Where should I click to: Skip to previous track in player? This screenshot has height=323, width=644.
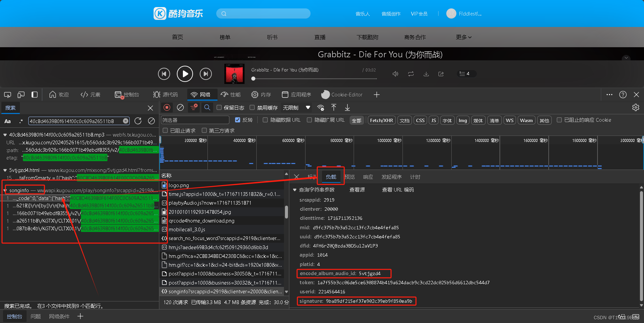[164, 74]
